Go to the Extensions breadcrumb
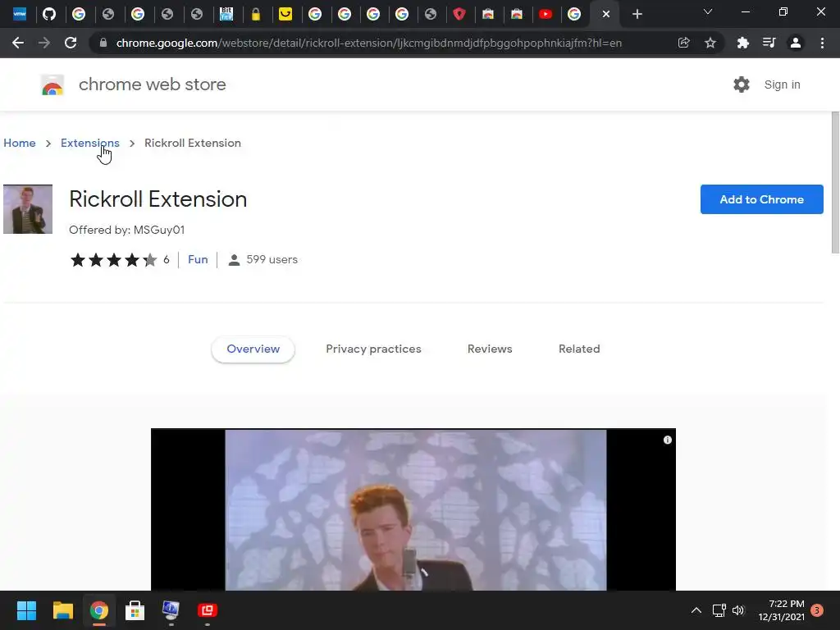 90,143
